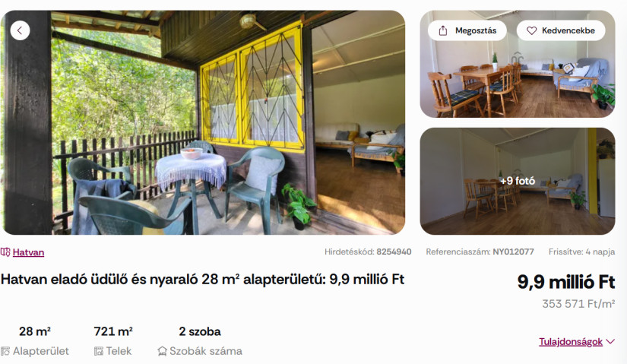Click the 9,9 millió Ft price
The width and height of the screenshot is (627, 364).
point(565,282)
